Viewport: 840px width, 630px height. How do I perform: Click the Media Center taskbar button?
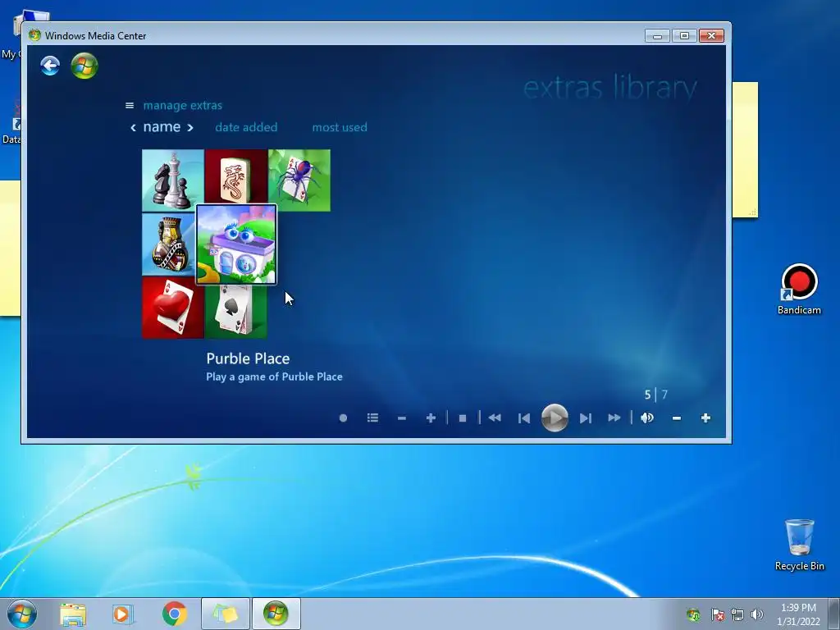[x=276, y=614]
